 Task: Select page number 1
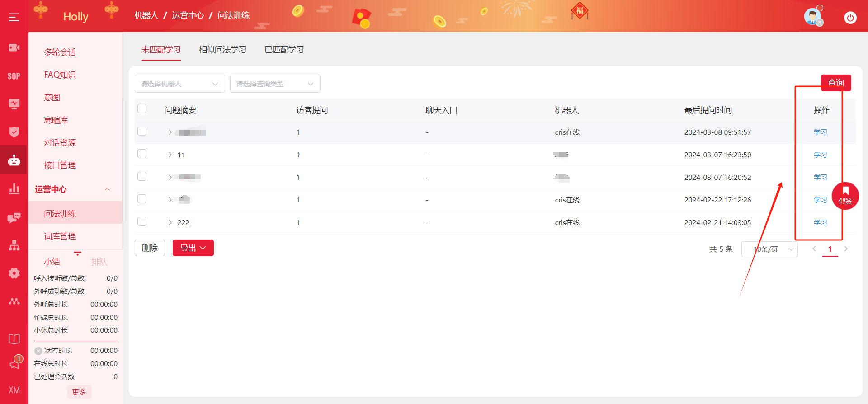pyautogui.click(x=830, y=249)
